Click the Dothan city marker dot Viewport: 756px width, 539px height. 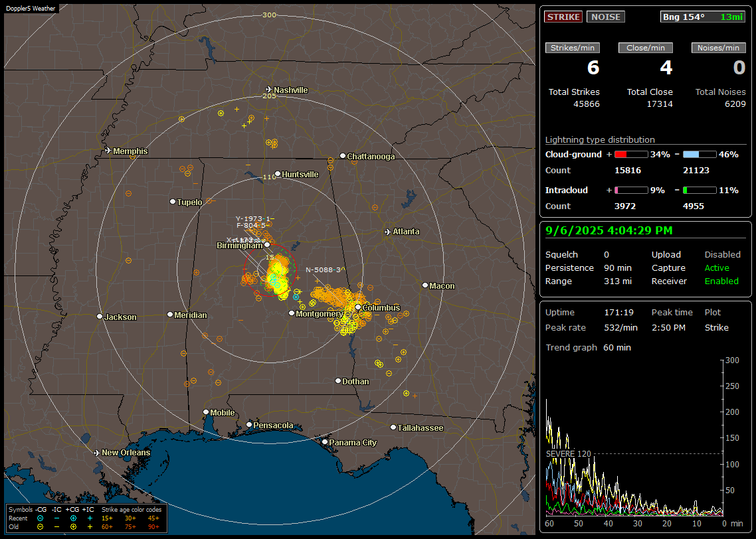[x=338, y=380]
